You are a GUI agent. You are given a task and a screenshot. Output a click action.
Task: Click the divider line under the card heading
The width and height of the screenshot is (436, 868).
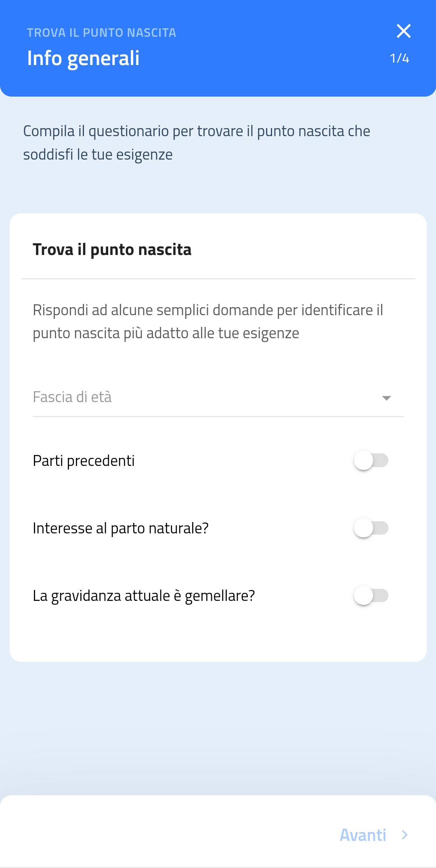pos(218,279)
